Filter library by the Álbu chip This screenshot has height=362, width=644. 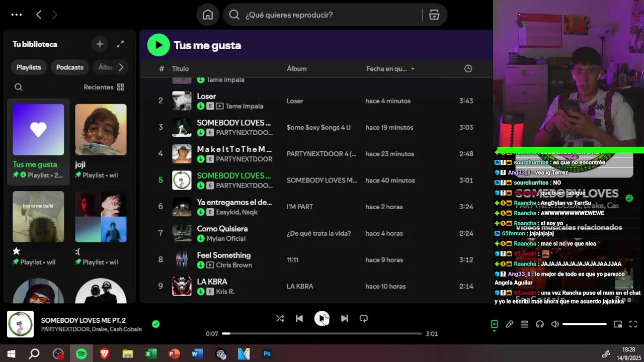coord(105,67)
